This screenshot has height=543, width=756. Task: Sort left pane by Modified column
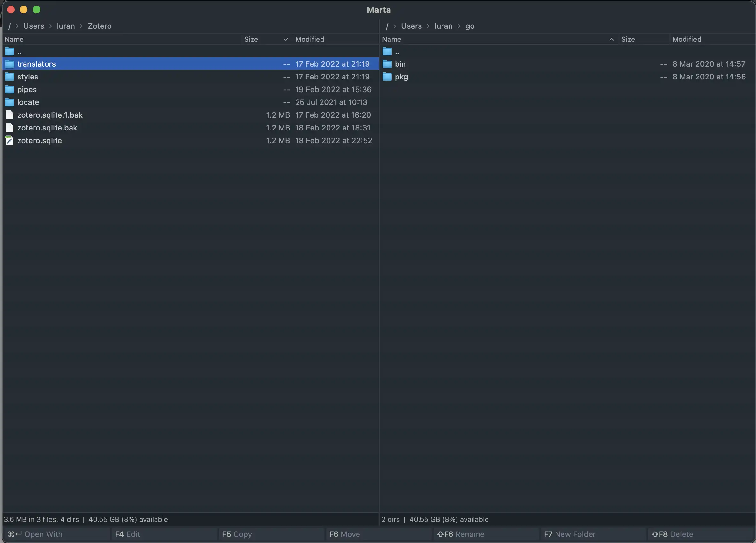[310, 39]
